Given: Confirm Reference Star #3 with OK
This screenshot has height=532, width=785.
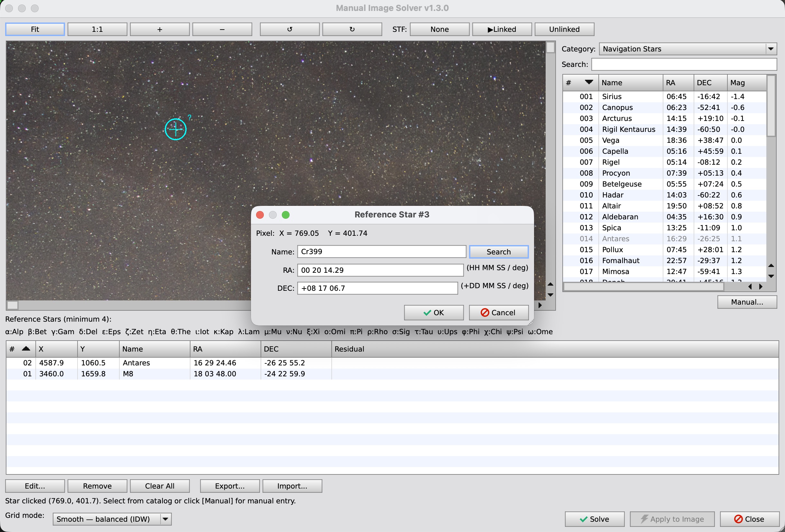Looking at the screenshot, I should coord(433,312).
